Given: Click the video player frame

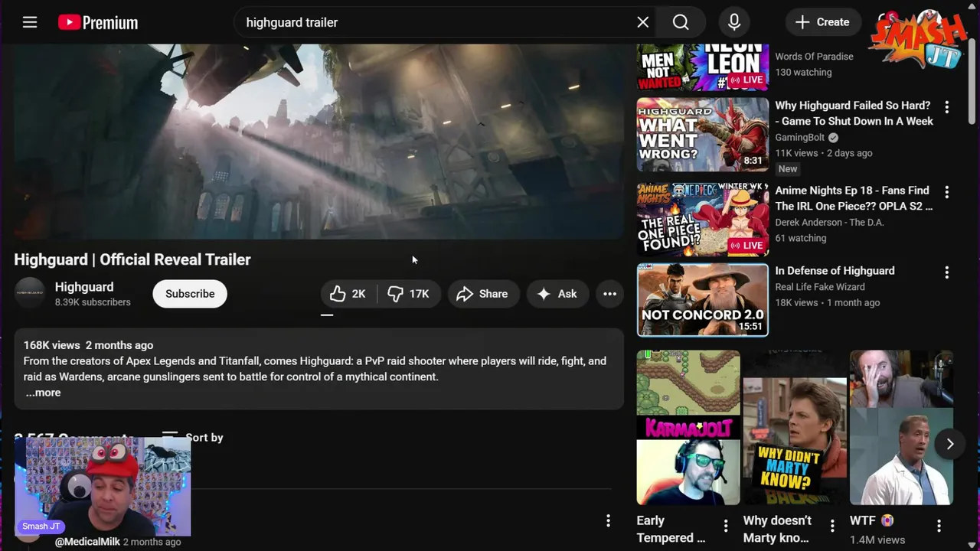Looking at the screenshot, I should click(318, 142).
